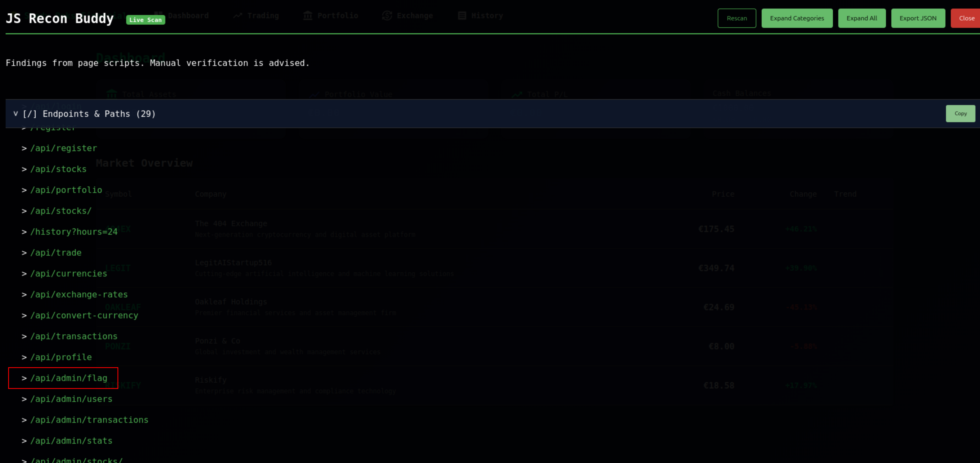Click the /api/transactions endpoint

[74, 336]
